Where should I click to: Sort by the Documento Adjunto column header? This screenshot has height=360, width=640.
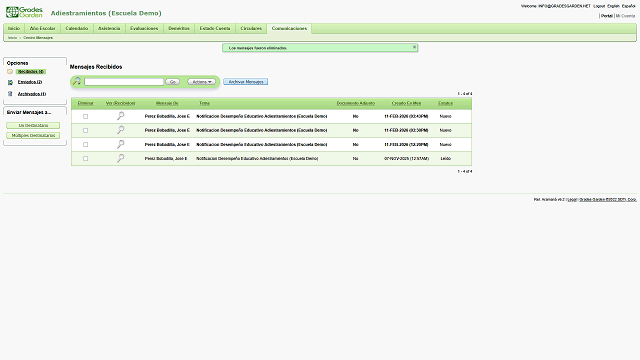[x=356, y=103]
